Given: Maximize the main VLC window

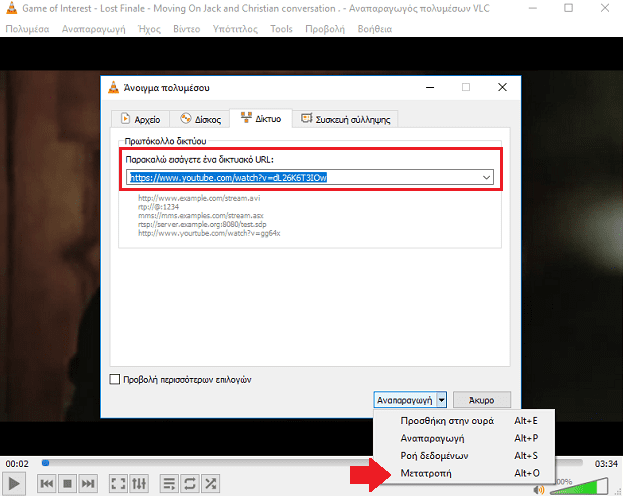Looking at the screenshot, I should point(569,8).
